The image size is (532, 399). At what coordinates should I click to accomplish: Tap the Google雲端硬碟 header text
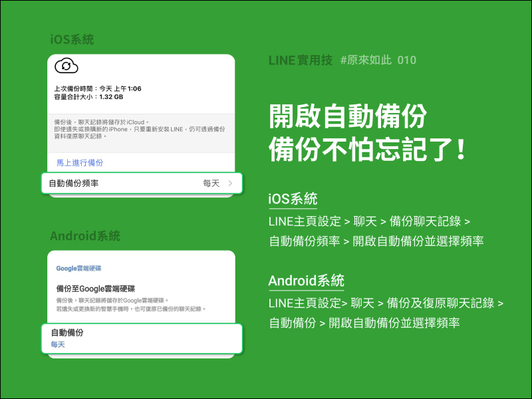pos(78,269)
